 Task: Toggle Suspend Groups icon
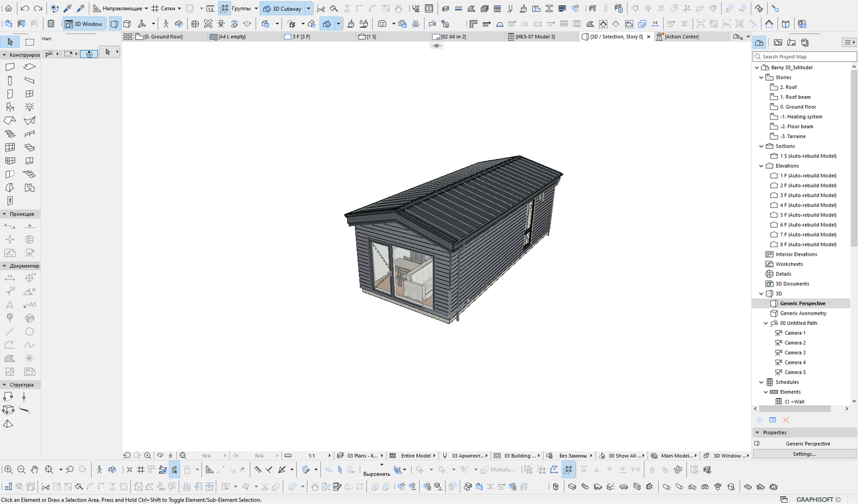pyautogui.click(x=224, y=9)
